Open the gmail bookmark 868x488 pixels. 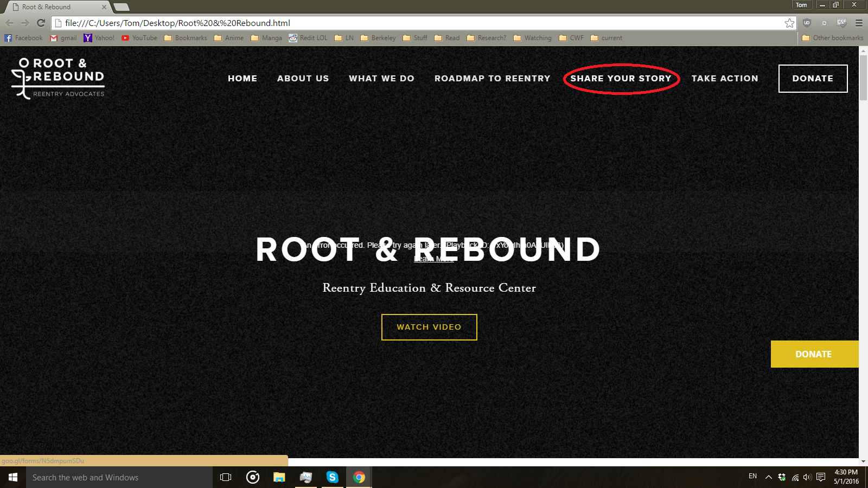click(63, 38)
